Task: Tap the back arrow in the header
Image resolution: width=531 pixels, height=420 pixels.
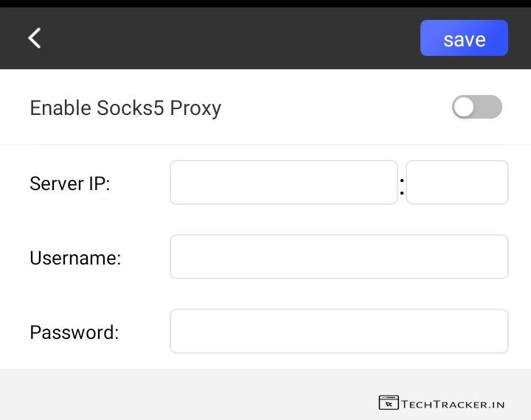Action: coord(35,38)
